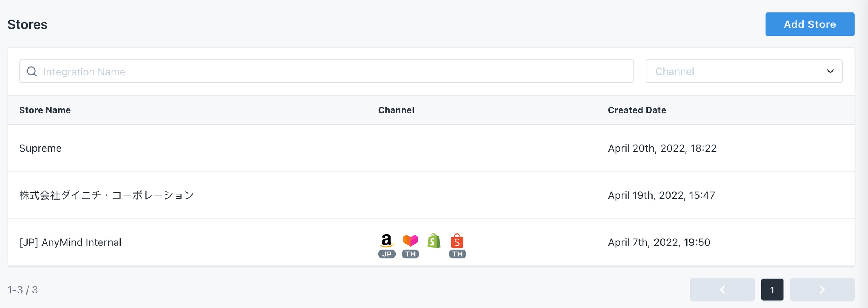Image resolution: width=868 pixels, height=308 pixels.
Task: Go to the next page arrow
Action: [822, 290]
